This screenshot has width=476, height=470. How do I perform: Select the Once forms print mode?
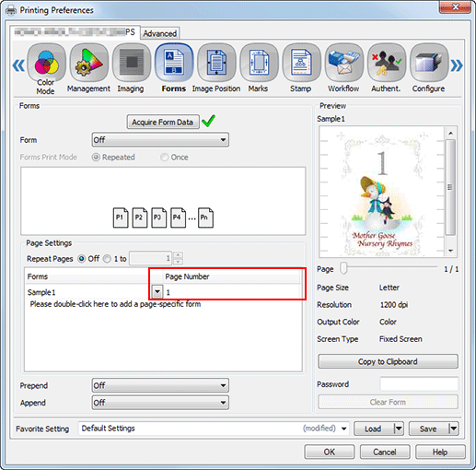[165, 158]
